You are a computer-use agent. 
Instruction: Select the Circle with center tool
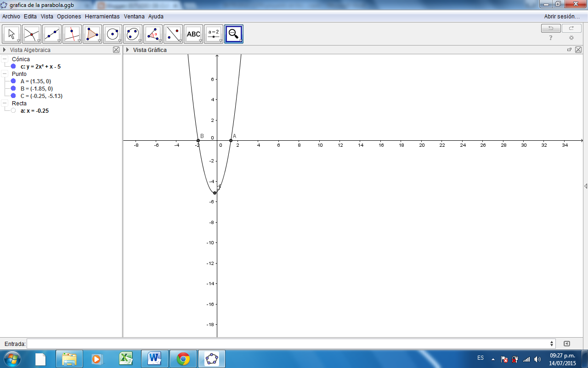click(x=113, y=34)
